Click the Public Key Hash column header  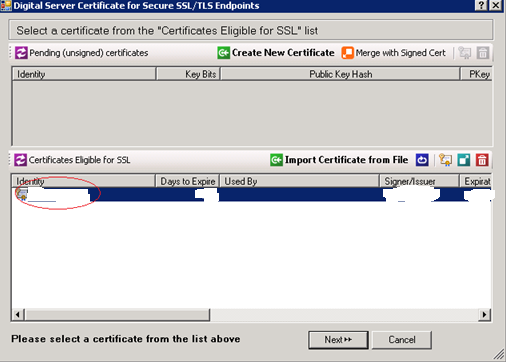(x=340, y=74)
